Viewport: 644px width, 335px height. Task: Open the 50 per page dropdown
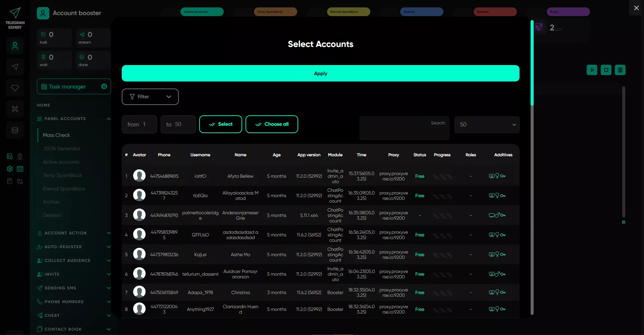487,124
